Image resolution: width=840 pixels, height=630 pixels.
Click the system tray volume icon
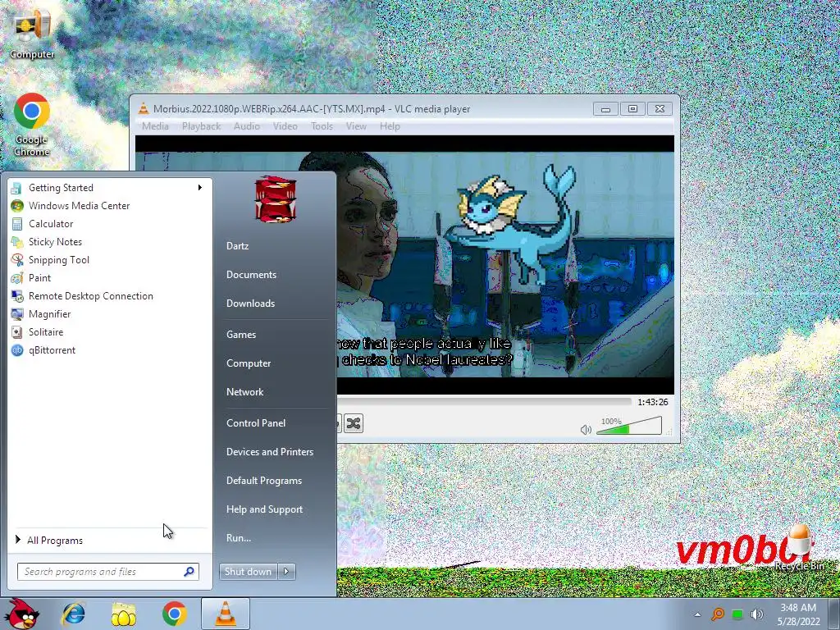coord(757,614)
